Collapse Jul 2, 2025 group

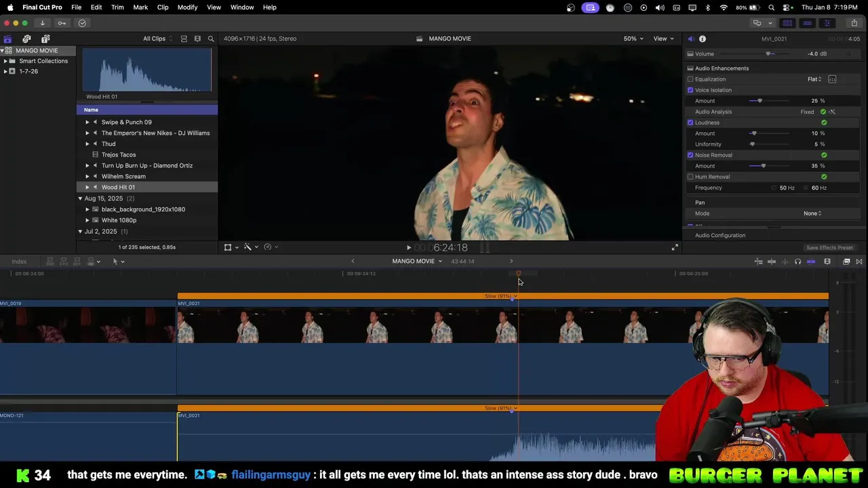click(x=80, y=232)
